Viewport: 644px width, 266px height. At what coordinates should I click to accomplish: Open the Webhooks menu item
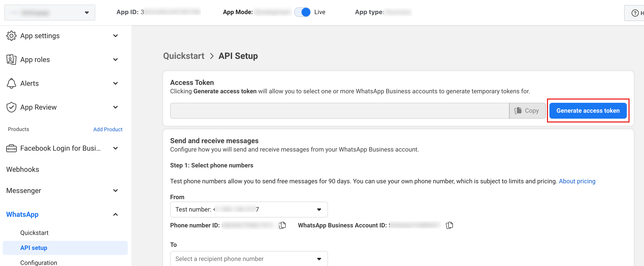coord(23,169)
